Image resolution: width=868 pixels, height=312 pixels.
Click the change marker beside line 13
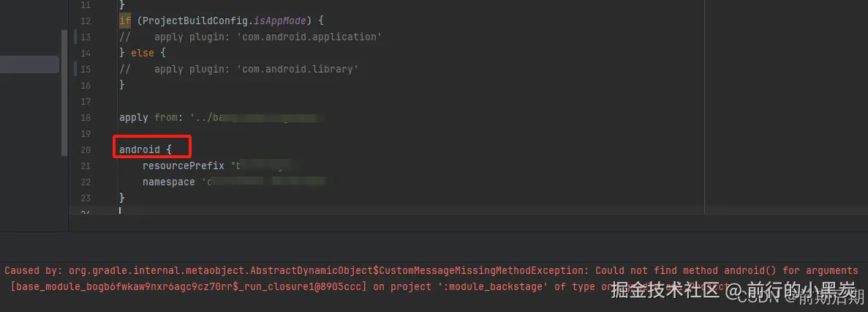[75, 37]
